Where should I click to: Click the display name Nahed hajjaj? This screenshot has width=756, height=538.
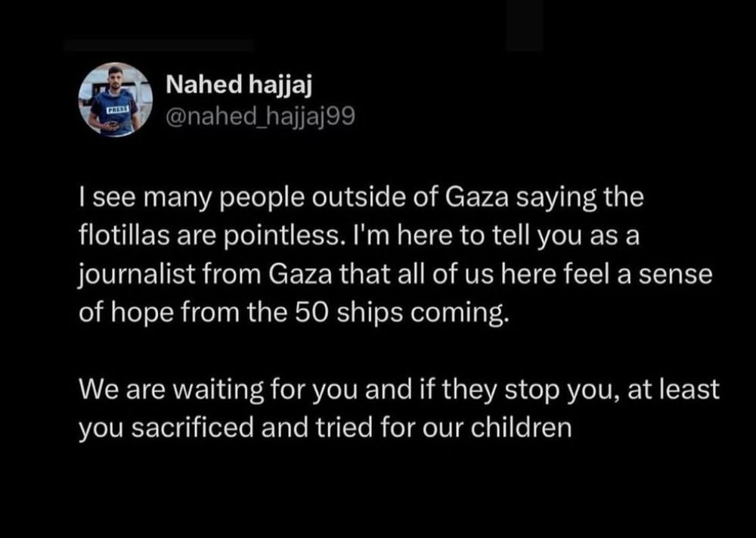239,86
